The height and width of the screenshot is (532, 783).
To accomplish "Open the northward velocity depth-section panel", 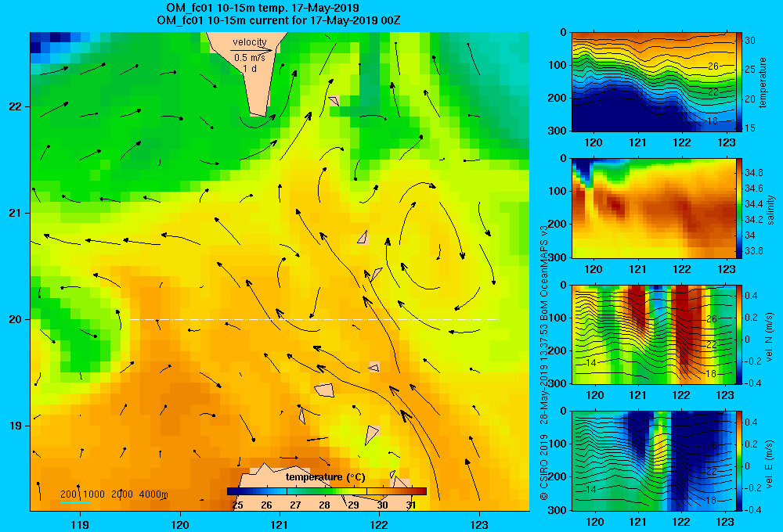I will click(x=654, y=334).
